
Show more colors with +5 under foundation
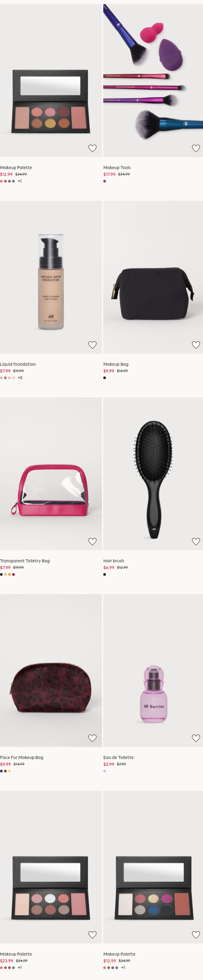pyautogui.click(x=20, y=378)
